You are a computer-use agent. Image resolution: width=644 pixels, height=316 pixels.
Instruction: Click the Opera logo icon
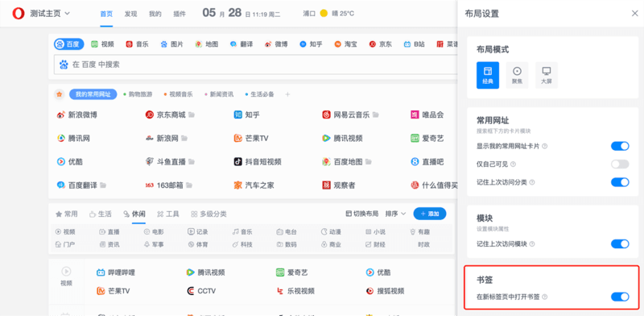coord(19,14)
